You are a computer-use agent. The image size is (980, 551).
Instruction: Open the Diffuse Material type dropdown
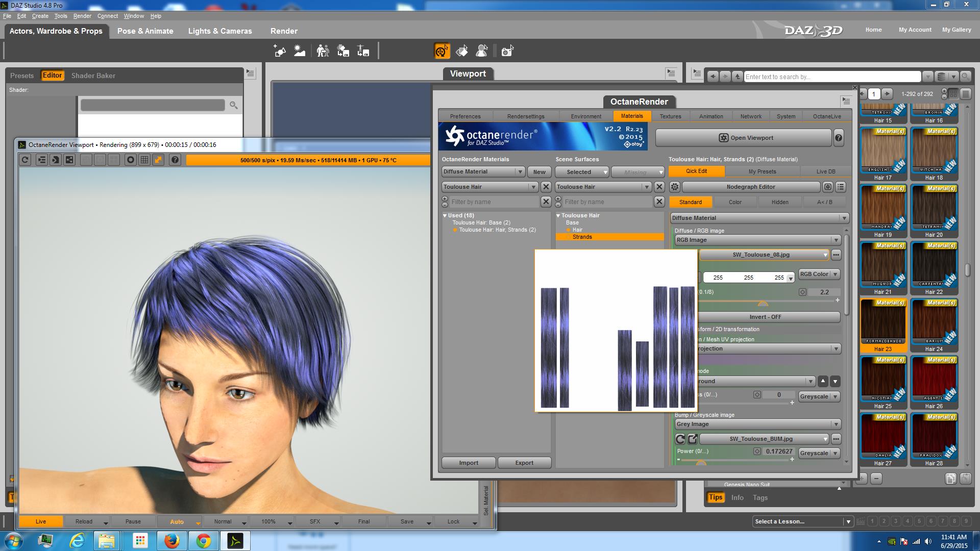pyautogui.click(x=759, y=218)
